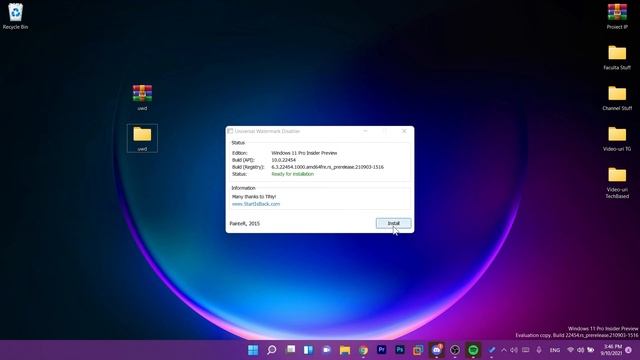The image size is (640, 360).
Task: Open Task View from the taskbar
Action: point(290,350)
